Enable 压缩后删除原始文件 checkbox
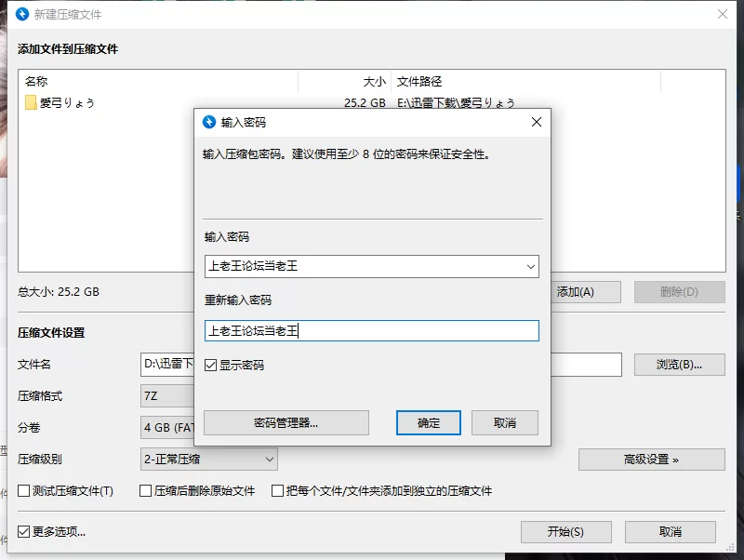744x560 pixels. pos(146,491)
